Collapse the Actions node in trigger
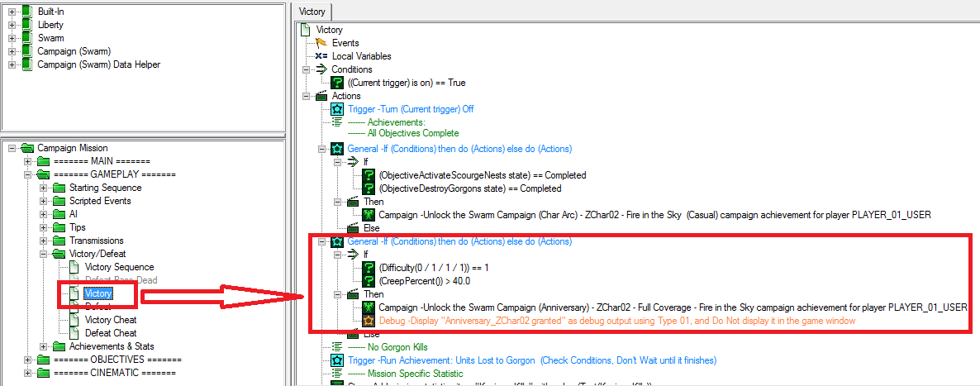The width and height of the screenshot is (980, 386). tap(306, 96)
